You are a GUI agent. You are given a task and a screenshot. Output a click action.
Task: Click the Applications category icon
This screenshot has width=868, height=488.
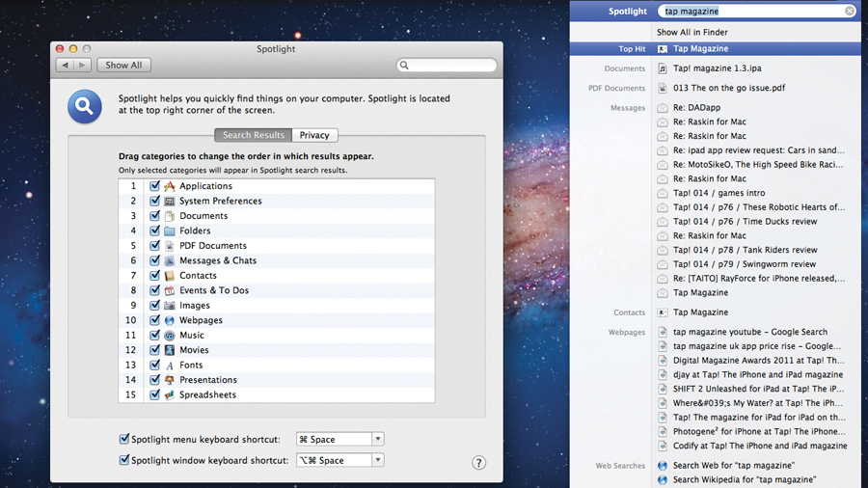tap(170, 186)
